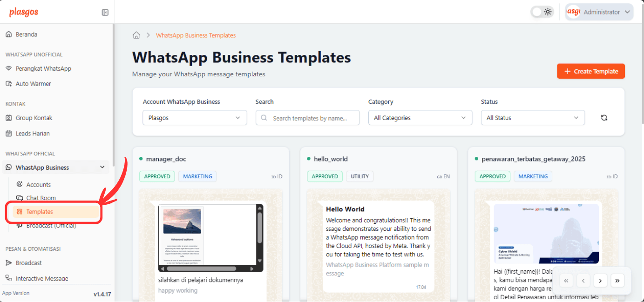This screenshot has height=302, width=644.
Task: Jump to first page double-arrow
Action: [566, 281]
